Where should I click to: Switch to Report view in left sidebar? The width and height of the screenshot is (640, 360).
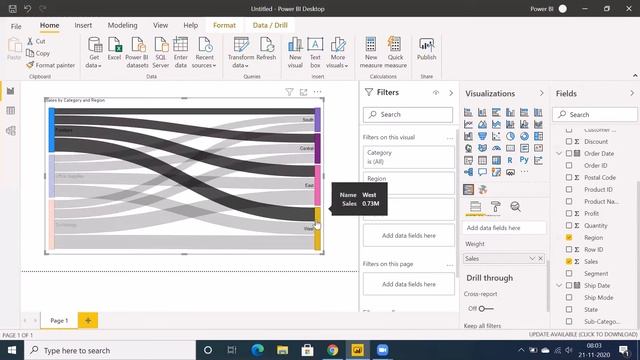11,91
